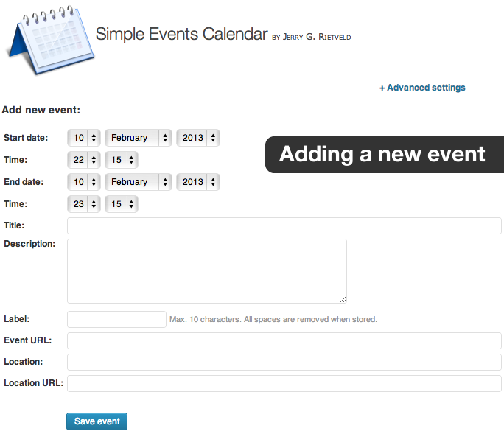Click the Save event button
This screenshot has height=434, width=504.
(97, 421)
